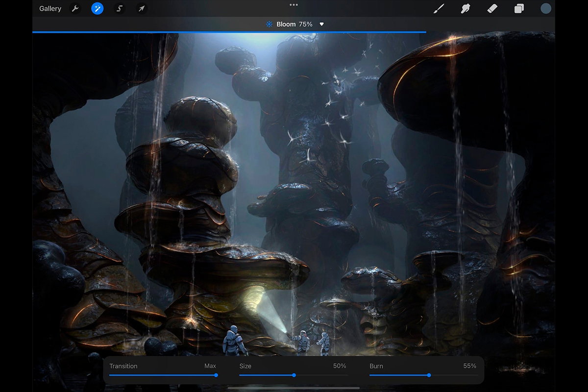This screenshot has width=588, height=392.
Task: Tap the Burn adjustment label
Action: (x=376, y=366)
